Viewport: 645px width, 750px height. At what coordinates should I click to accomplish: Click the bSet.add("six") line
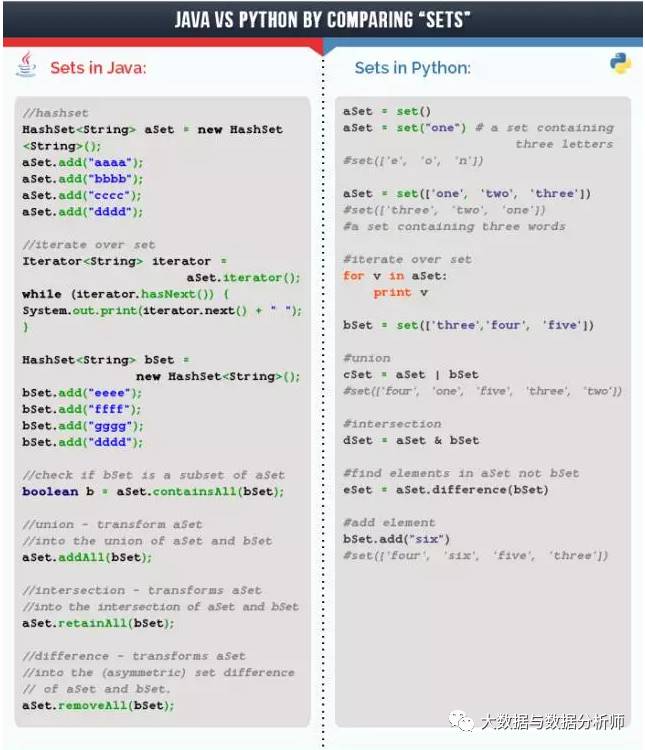(x=397, y=539)
